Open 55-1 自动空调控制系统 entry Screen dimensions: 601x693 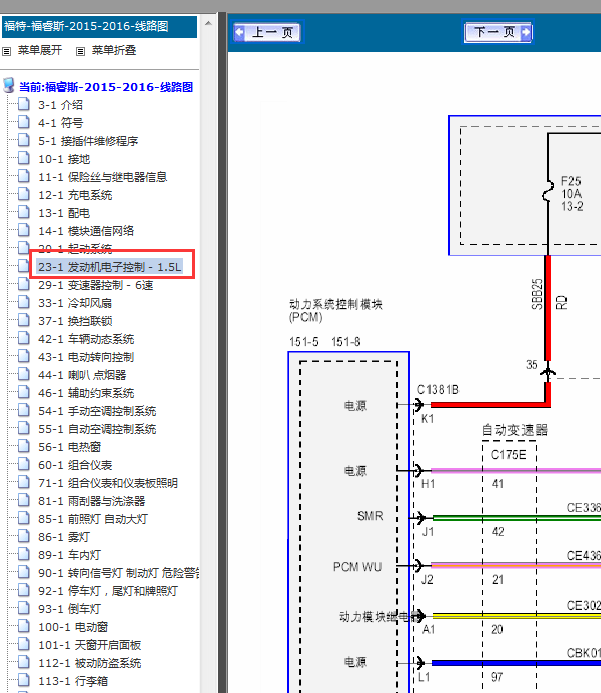[x=97, y=429]
